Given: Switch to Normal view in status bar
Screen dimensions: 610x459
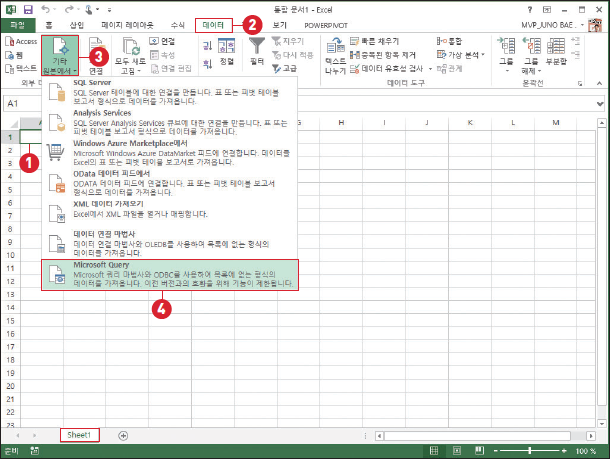Looking at the screenshot, I should [x=433, y=450].
